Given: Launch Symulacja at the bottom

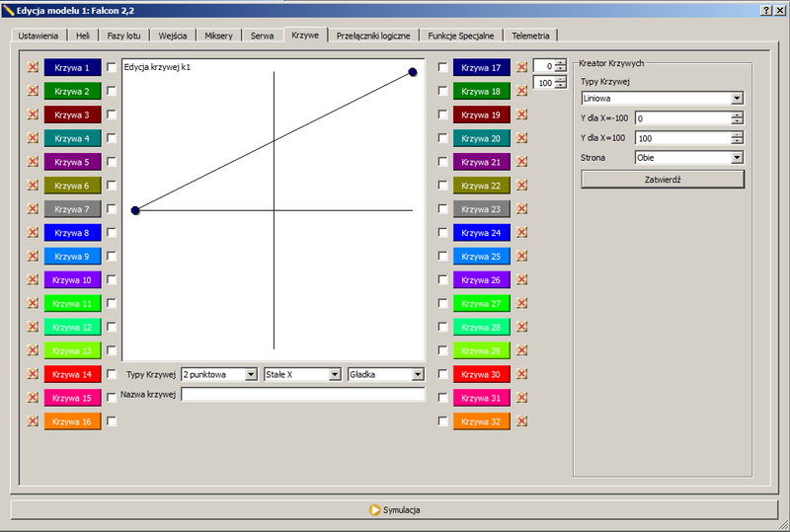Looking at the screenshot, I should (394, 510).
